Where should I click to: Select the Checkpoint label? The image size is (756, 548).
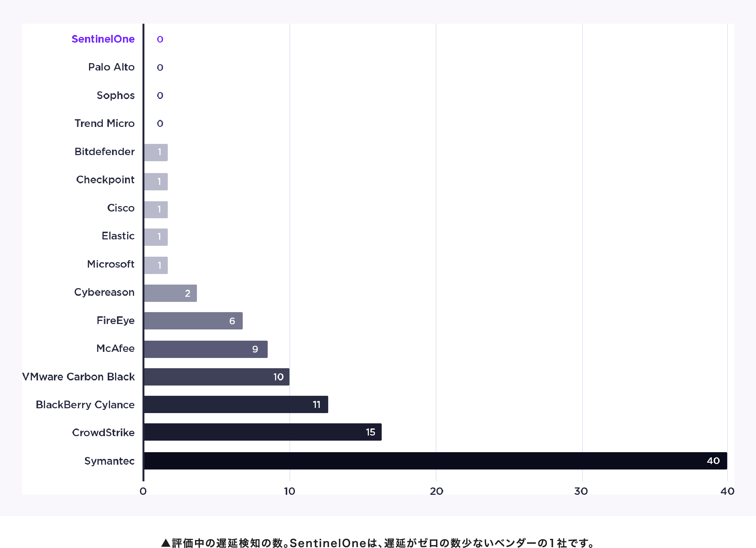tap(105, 180)
